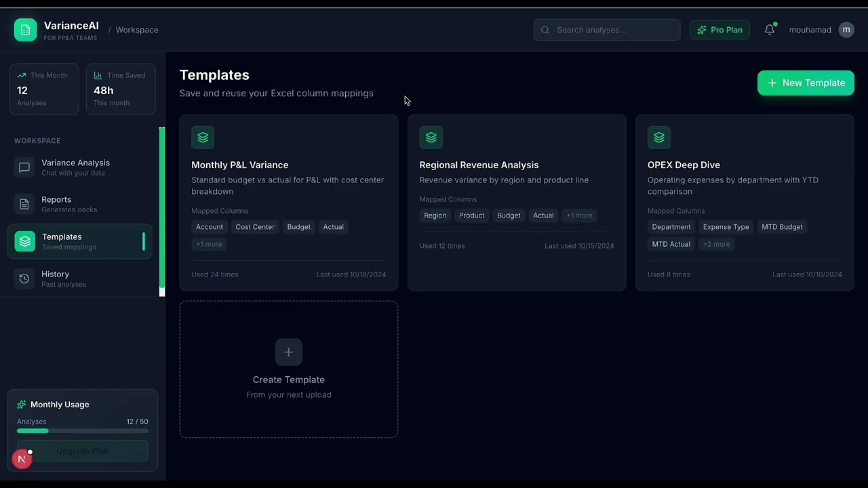
Task: Click the Product column tag
Action: point(472,216)
